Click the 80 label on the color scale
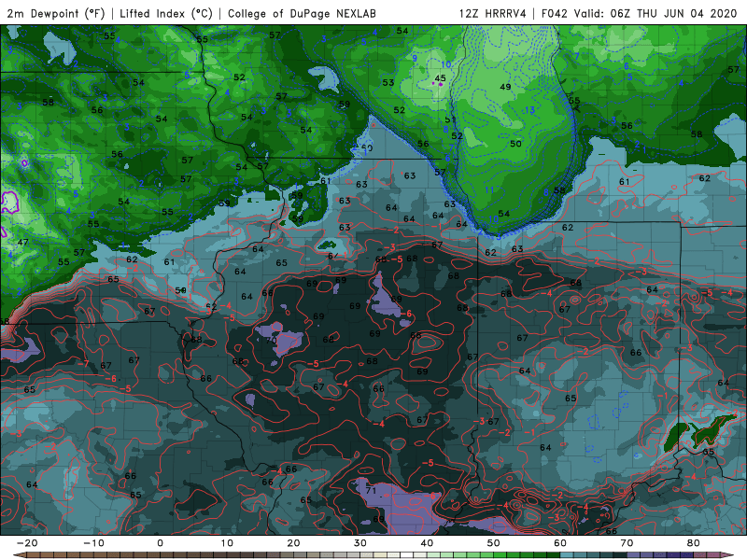Image resolution: width=747 pixels, height=560 pixels. pyautogui.click(x=694, y=543)
